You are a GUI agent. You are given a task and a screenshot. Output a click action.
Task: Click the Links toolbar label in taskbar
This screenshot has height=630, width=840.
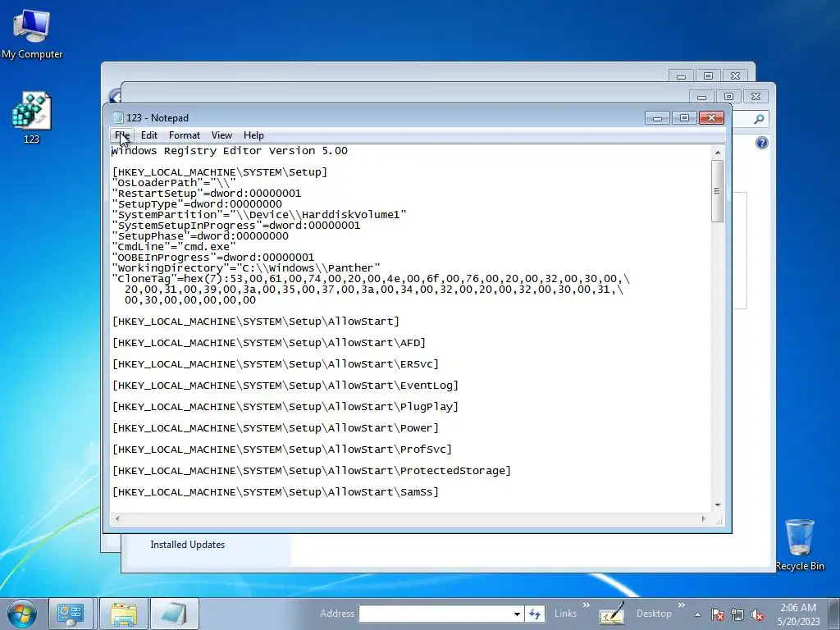point(565,614)
